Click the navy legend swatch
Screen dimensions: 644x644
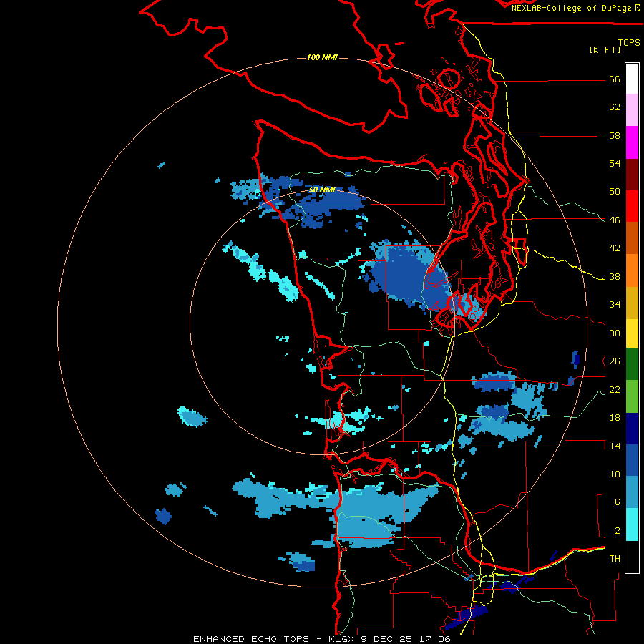click(632, 429)
